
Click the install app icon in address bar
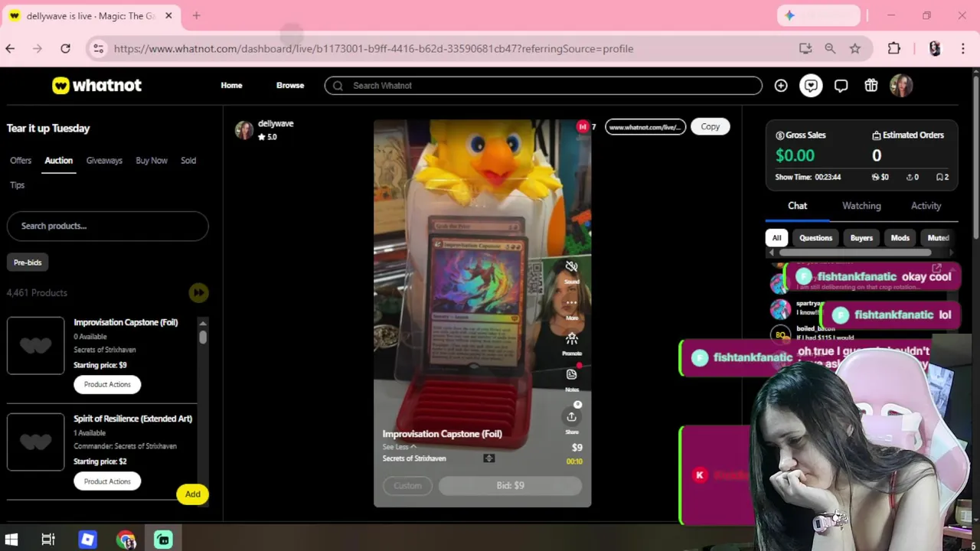point(805,48)
